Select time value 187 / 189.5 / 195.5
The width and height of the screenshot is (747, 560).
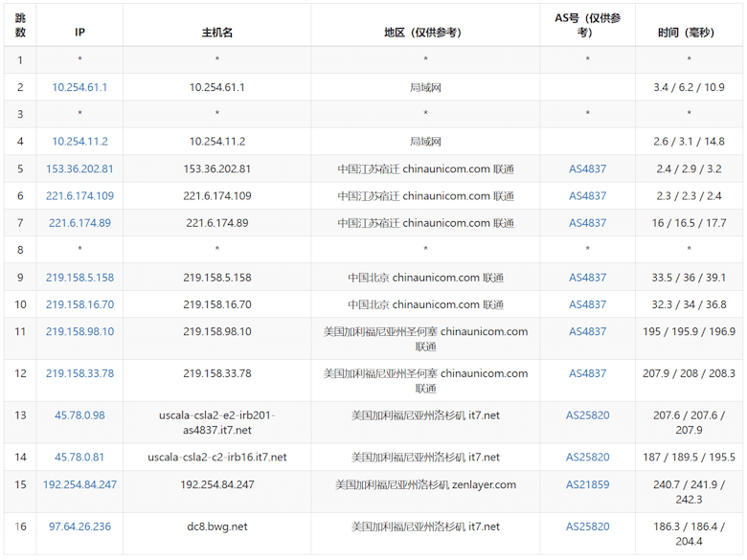point(689,458)
